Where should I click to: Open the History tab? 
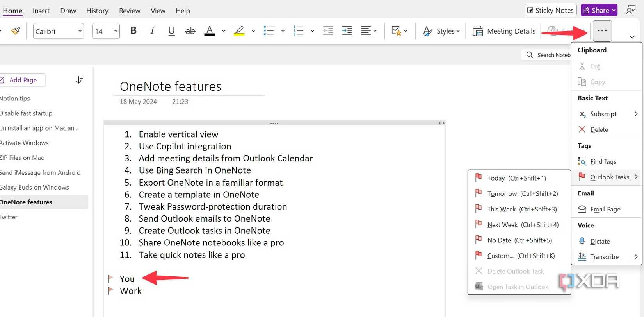click(x=97, y=11)
